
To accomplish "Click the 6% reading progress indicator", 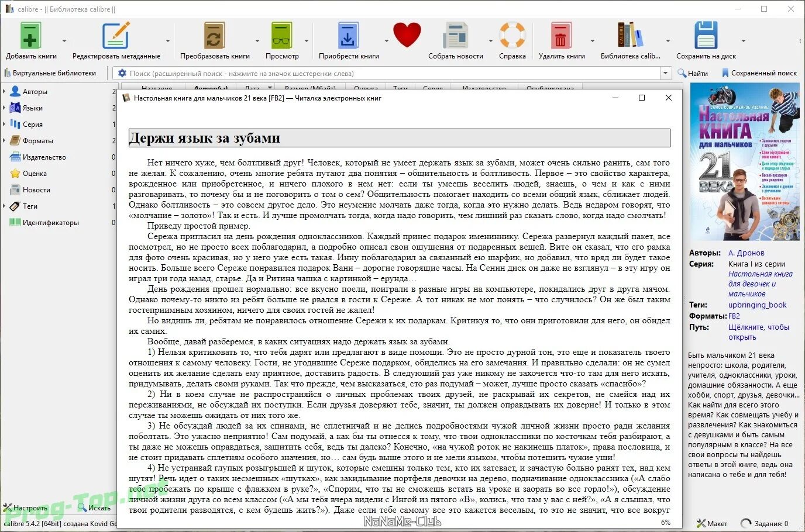I will tap(665, 522).
